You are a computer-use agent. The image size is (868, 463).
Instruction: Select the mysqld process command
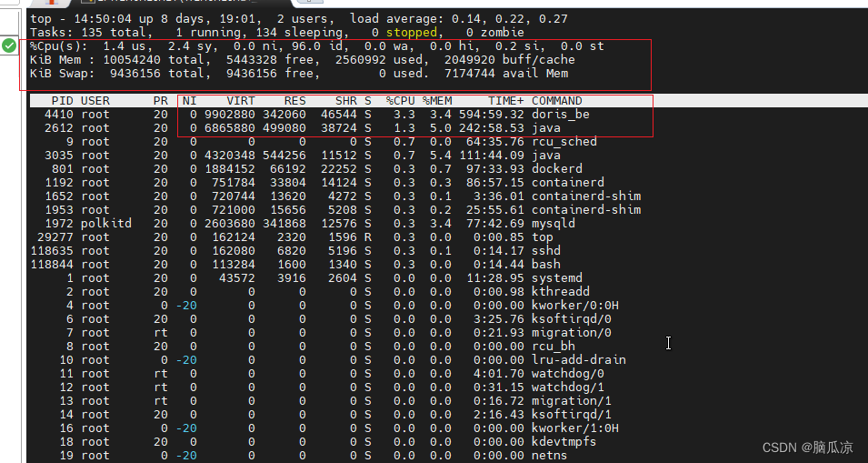click(553, 224)
